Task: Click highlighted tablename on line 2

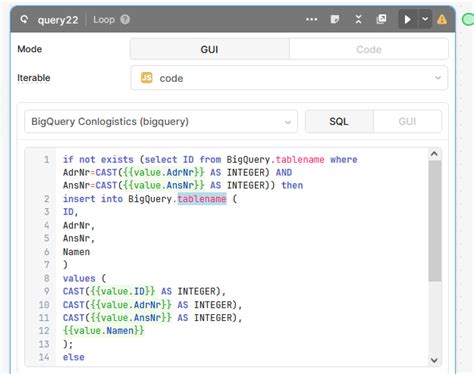Action: [x=202, y=199]
